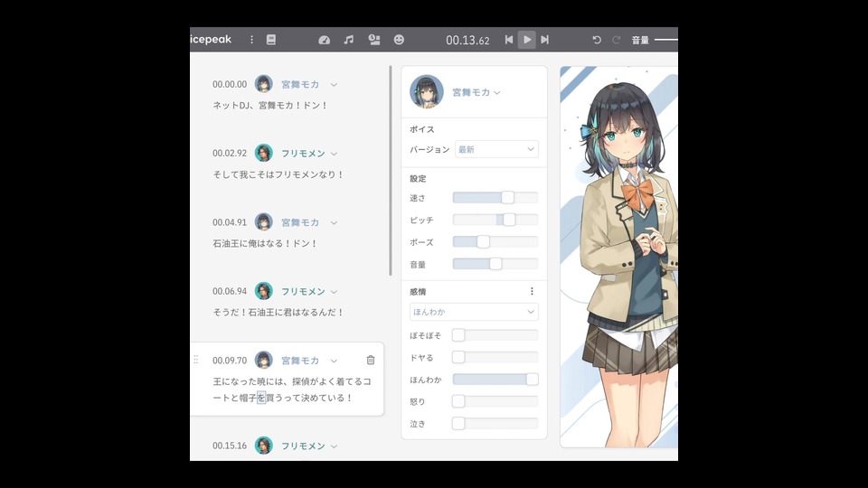Click into the 王になった暁には text field
This screenshot has height=488, width=868.
[292, 389]
